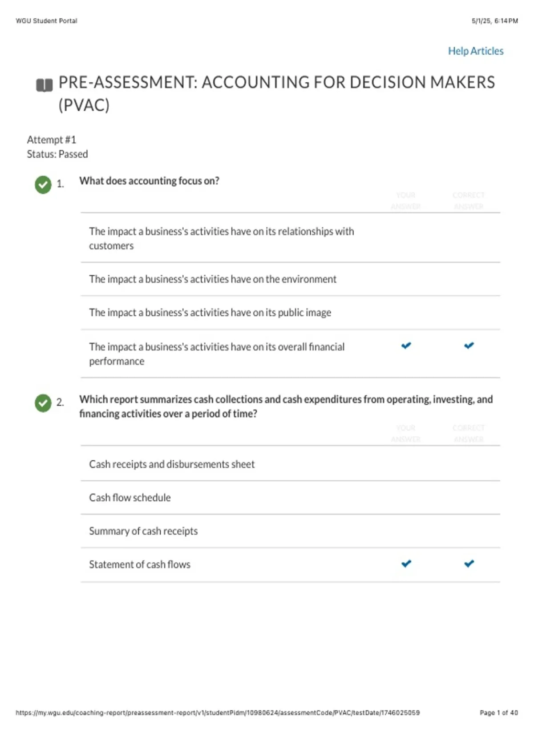
Task: Click the green check icon for question 2
Action: (x=43, y=403)
